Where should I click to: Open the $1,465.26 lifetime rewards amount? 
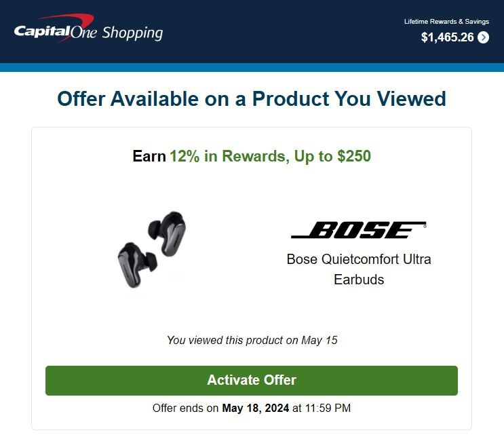[447, 37]
